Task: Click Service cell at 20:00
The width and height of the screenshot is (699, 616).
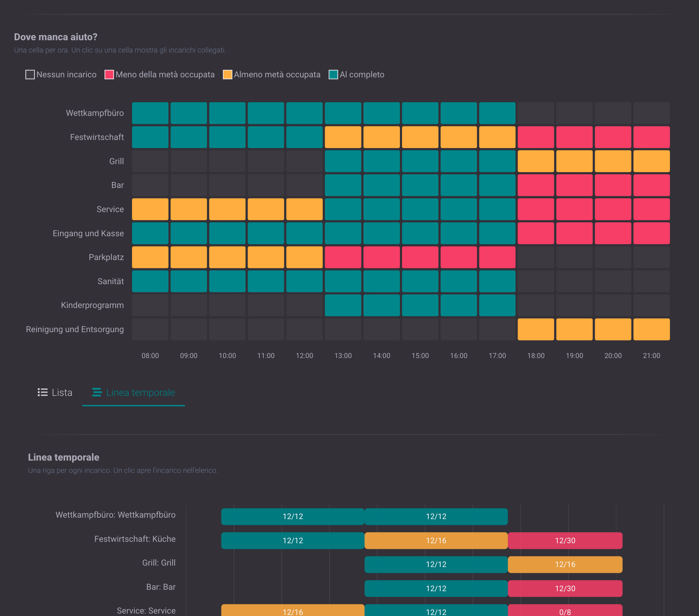Action: [613, 209]
